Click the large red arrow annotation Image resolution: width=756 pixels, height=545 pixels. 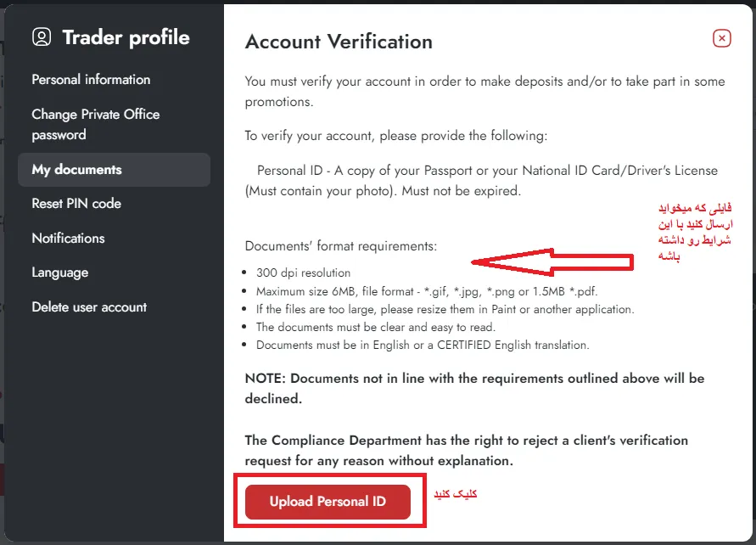552,261
